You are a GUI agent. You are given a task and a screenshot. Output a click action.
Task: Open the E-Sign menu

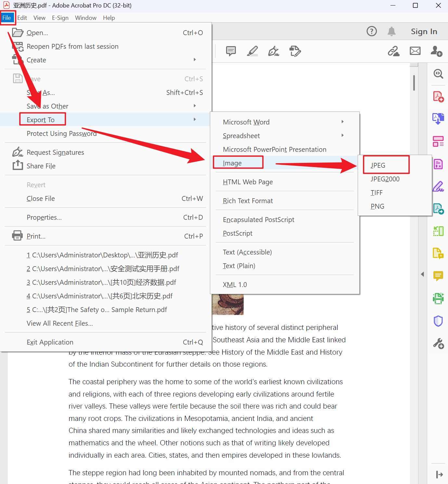tap(60, 18)
